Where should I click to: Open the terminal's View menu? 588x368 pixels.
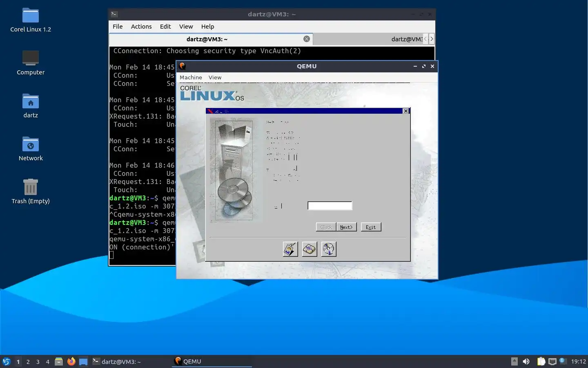click(x=186, y=27)
